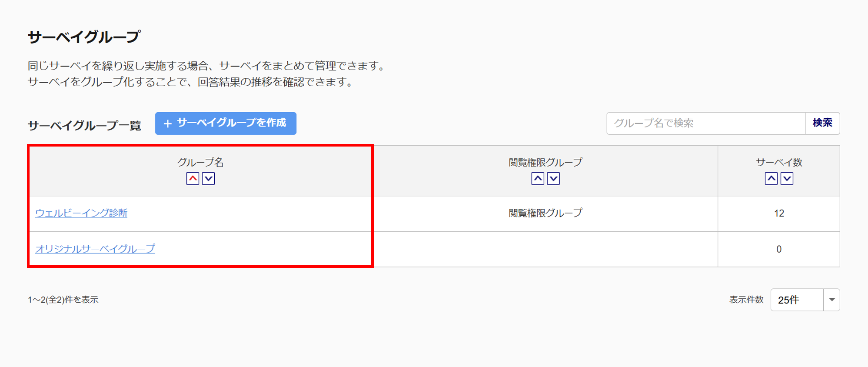Open the ウェルビーイング診断 group link
This screenshot has height=367, width=868.
(x=81, y=213)
